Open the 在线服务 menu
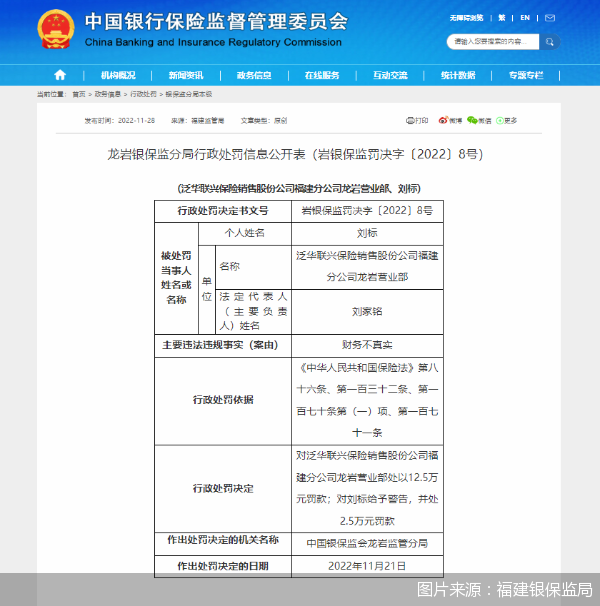The image size is (600, 606). tap(322, 75)
